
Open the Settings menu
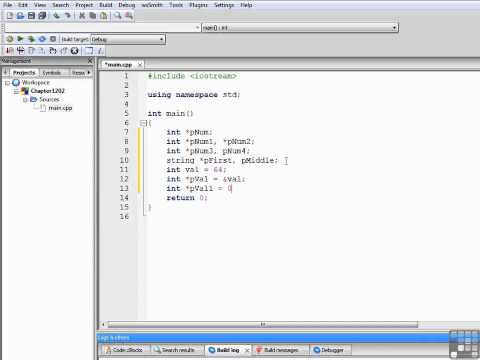pyautogui.click(x=224, y=5)
